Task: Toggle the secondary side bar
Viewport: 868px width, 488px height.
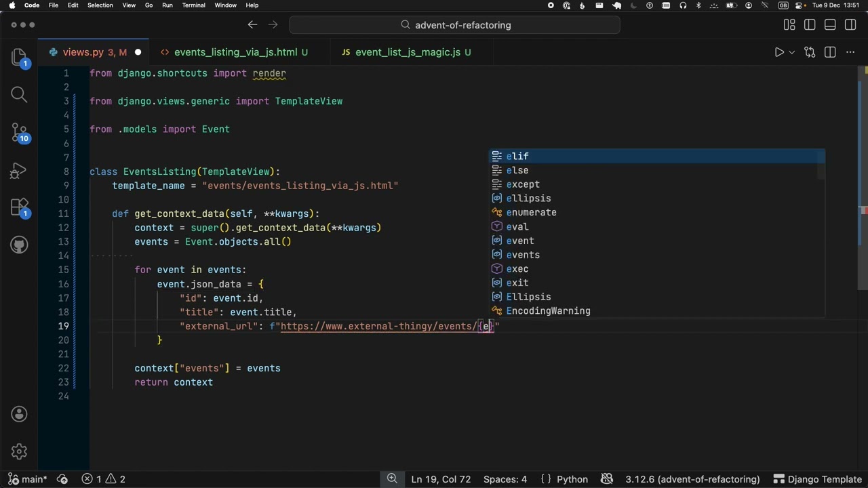Action: point(850,25)
